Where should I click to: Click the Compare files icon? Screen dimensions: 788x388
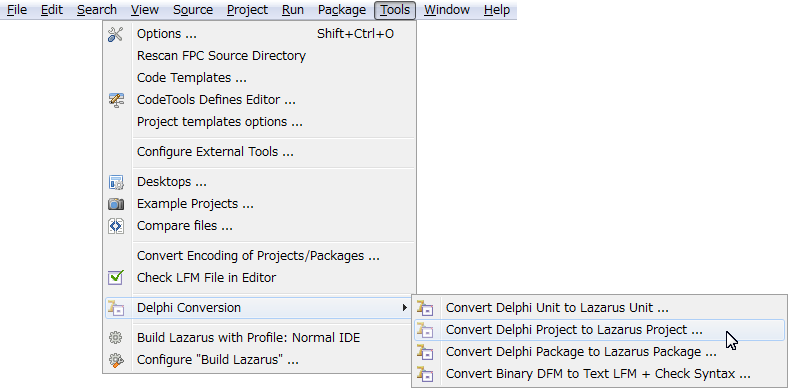tap(116, 226)
